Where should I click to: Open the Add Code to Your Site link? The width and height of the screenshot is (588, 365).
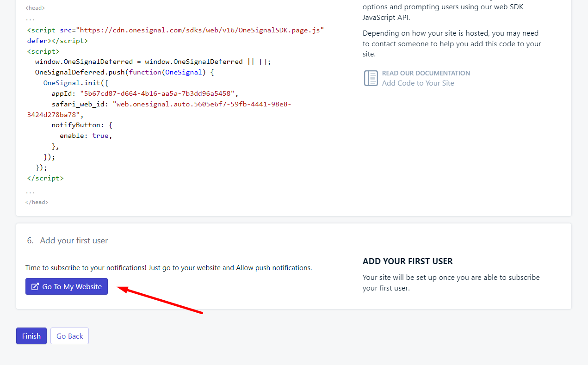tap(418, 83)
